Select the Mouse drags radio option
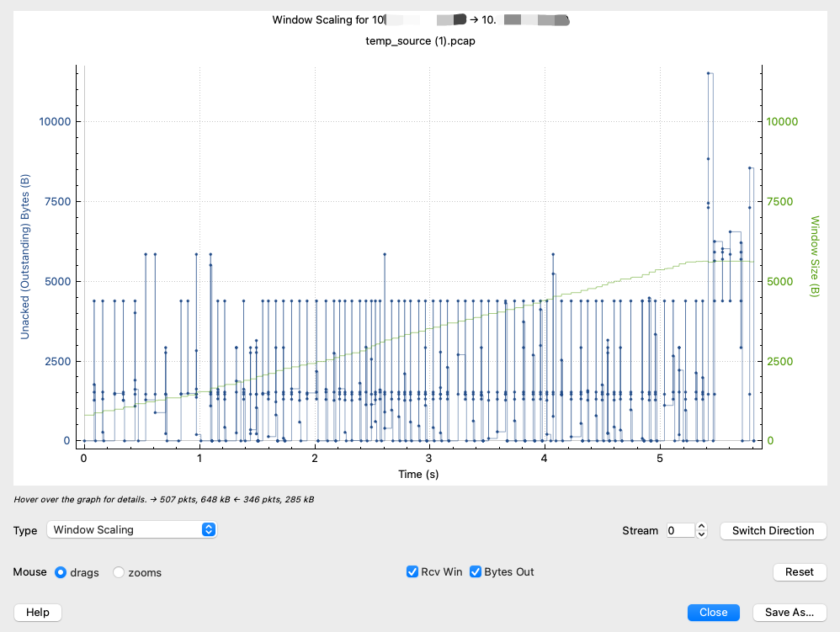The image size is (840, 632). 61,572
